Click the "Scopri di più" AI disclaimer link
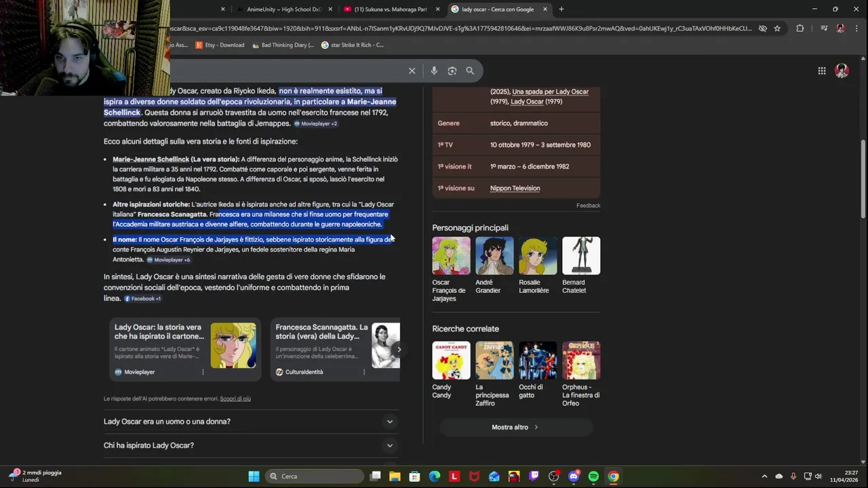This screenshot has height=488, width=868. point(235,399)
